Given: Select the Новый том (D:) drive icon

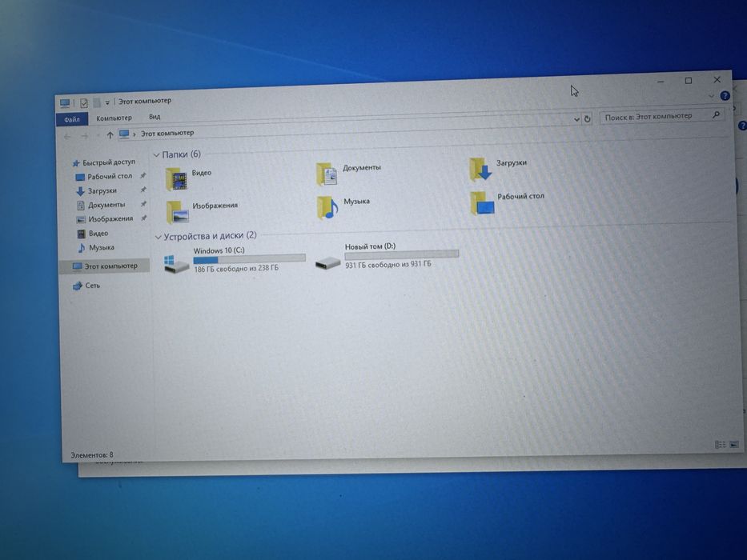Looking at the screenshot, I should [x=327, y=261].
